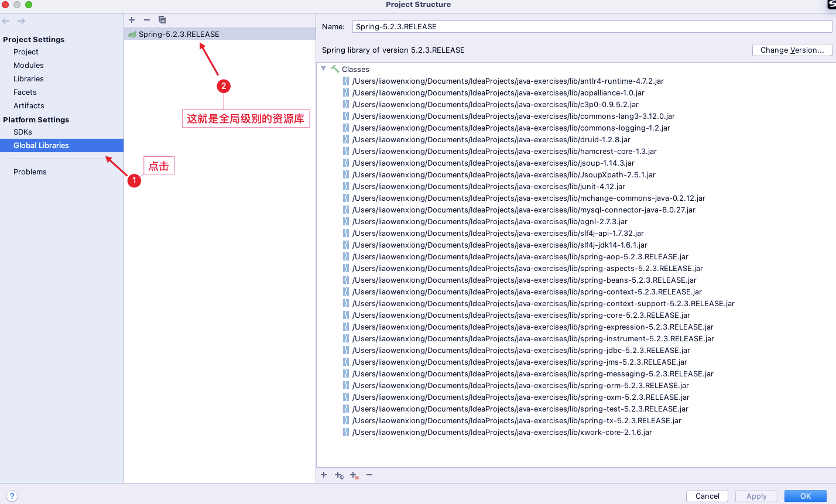The height and width of the screenshot is (504, 836).
Task: Click the bottom remove minus icon
Action: [369, 475]
